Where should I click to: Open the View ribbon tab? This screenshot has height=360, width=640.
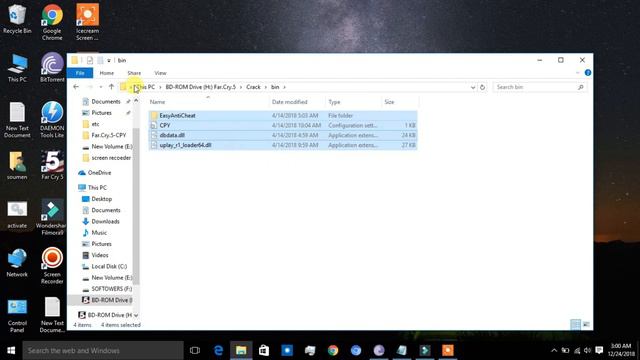pyautogui.click(x=160, y=73)
